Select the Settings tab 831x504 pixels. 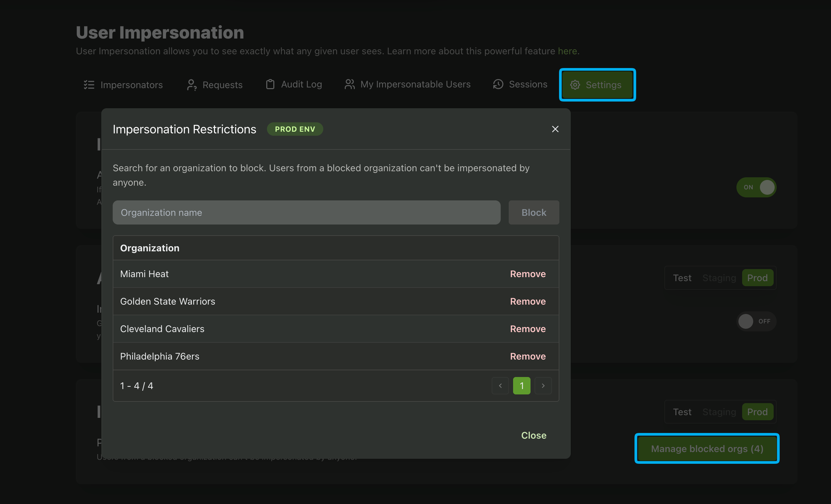click(x=597, y=85)
